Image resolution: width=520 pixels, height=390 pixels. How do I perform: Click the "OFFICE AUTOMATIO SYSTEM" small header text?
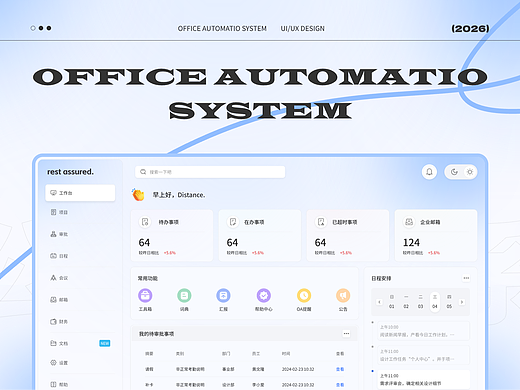(222, 29)
